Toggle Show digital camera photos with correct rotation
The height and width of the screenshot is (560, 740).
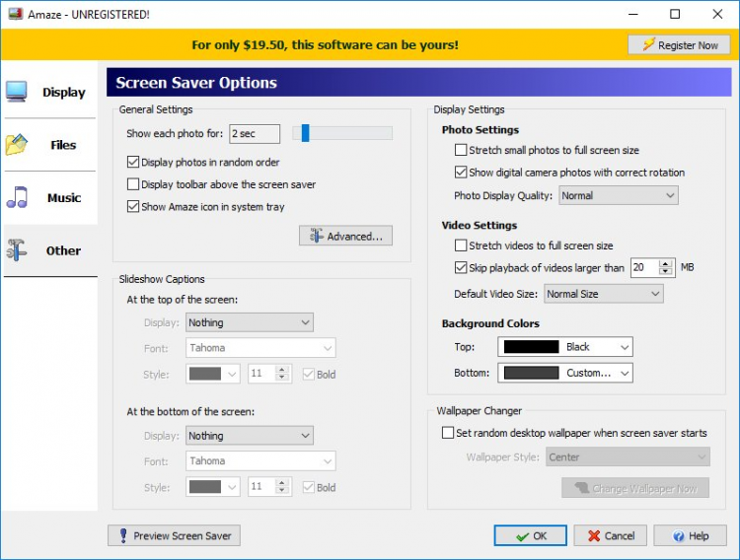(460, 173)
